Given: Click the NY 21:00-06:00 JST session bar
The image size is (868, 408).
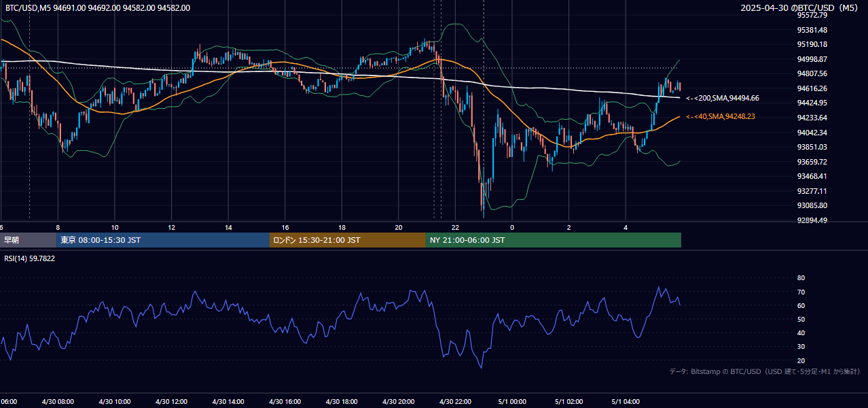Looking at the screenshot, I should click(554, 240).
